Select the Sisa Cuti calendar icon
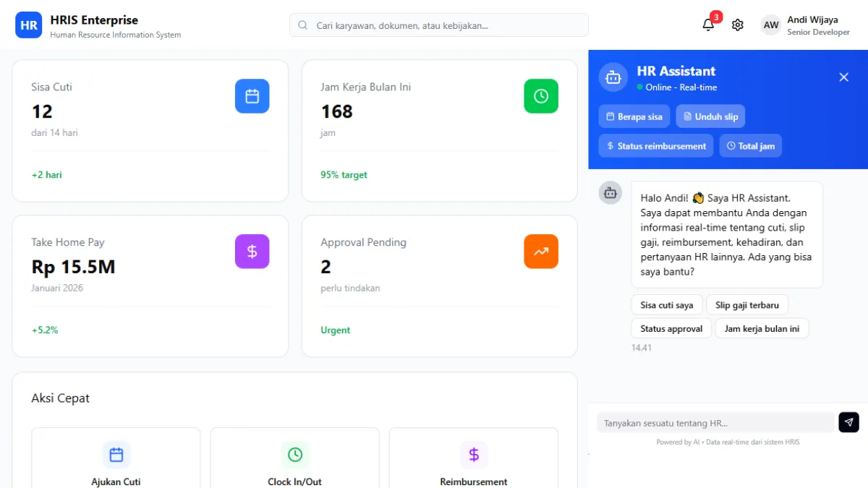 [252, 95]
